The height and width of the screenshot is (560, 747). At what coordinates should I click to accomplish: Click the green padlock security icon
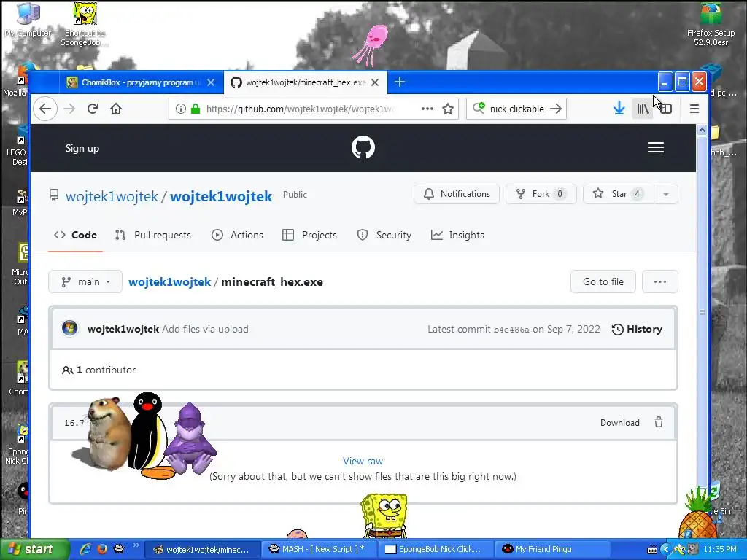point(196,109)
